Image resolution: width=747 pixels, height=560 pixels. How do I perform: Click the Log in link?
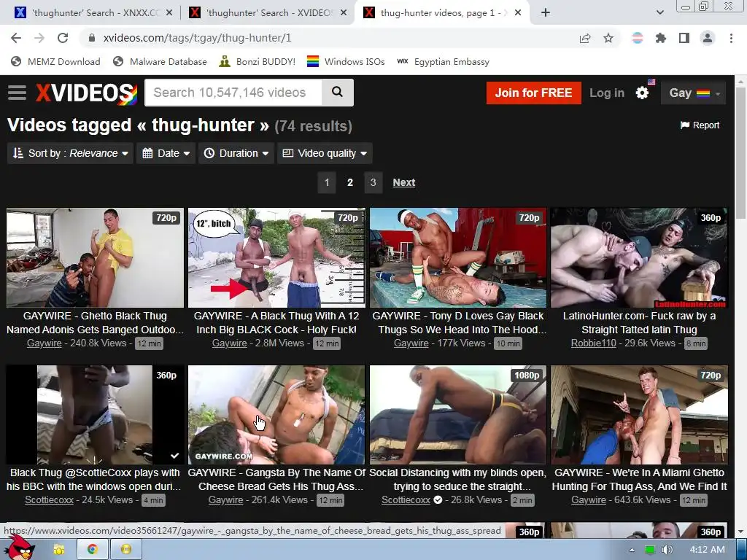pyautogui.click(x=606, y=93)
